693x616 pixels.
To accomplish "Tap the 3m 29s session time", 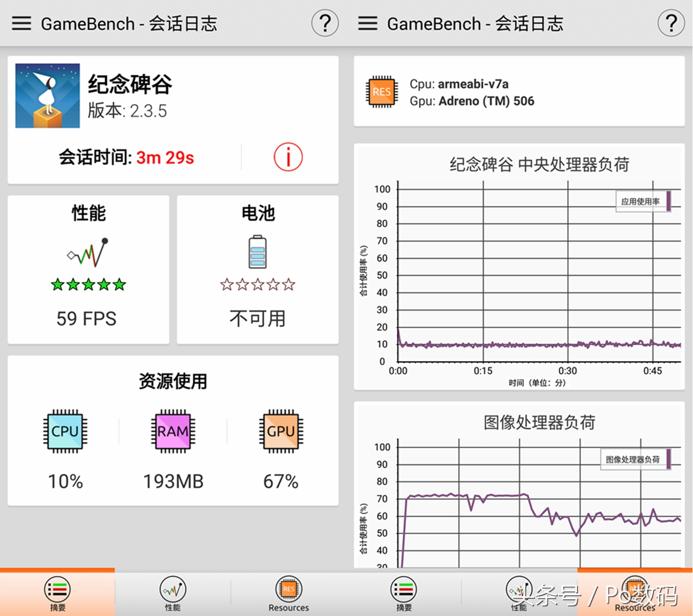I will click(165, 158).
